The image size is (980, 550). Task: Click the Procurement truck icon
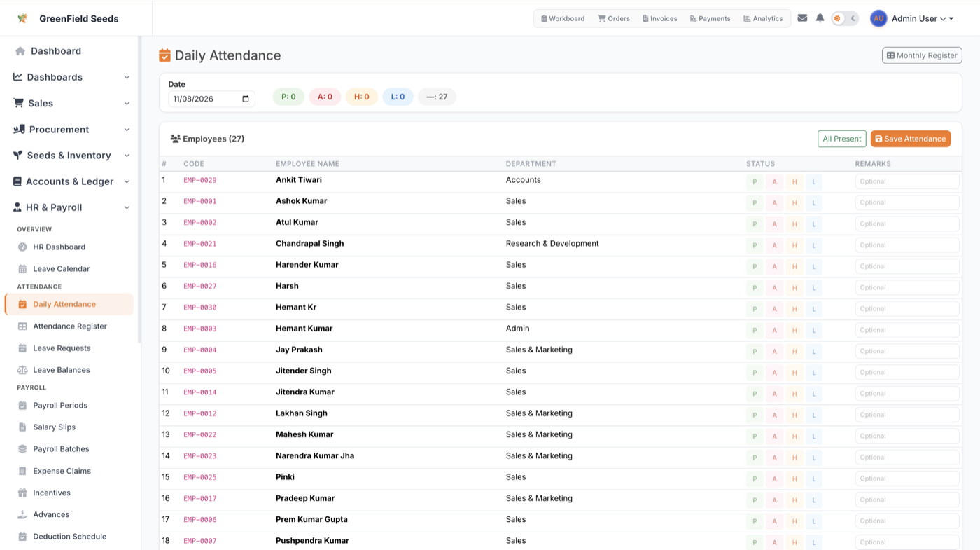click(x=19, y=129)
